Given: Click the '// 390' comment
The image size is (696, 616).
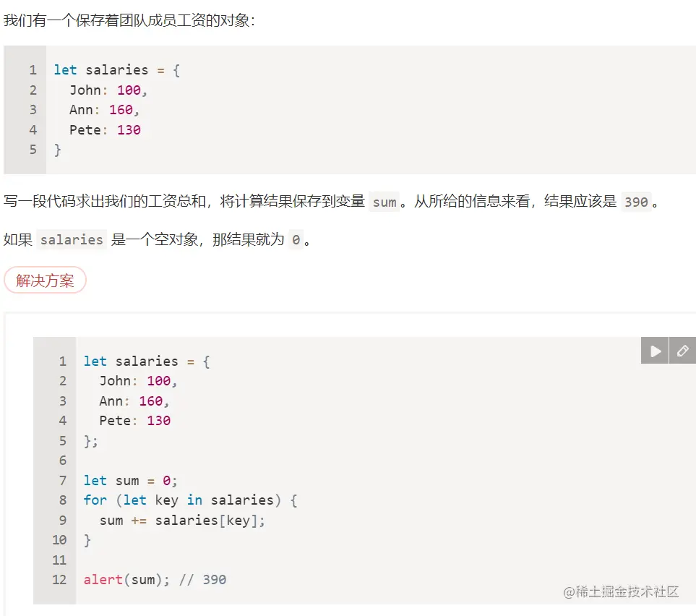Looking at the screenshot, I should click(203, 580).
